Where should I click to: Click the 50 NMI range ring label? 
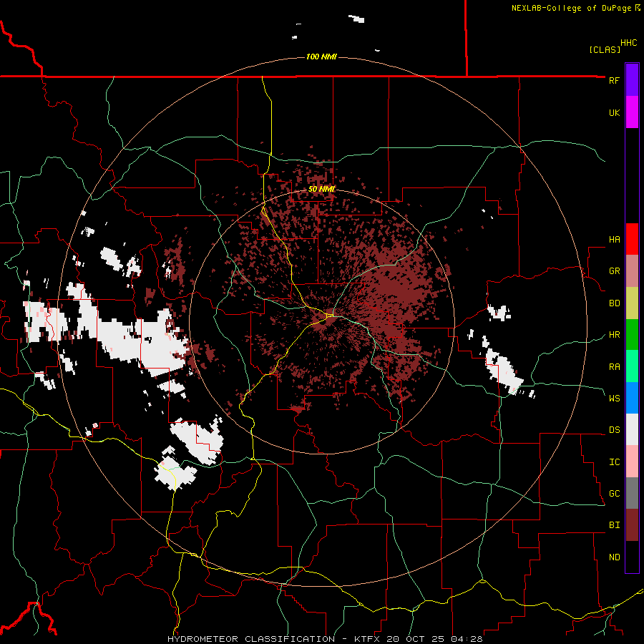click(321, 189)
